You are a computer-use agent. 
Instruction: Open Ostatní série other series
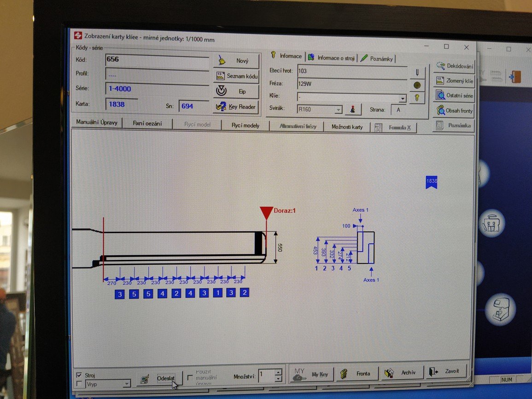point(454,96)
